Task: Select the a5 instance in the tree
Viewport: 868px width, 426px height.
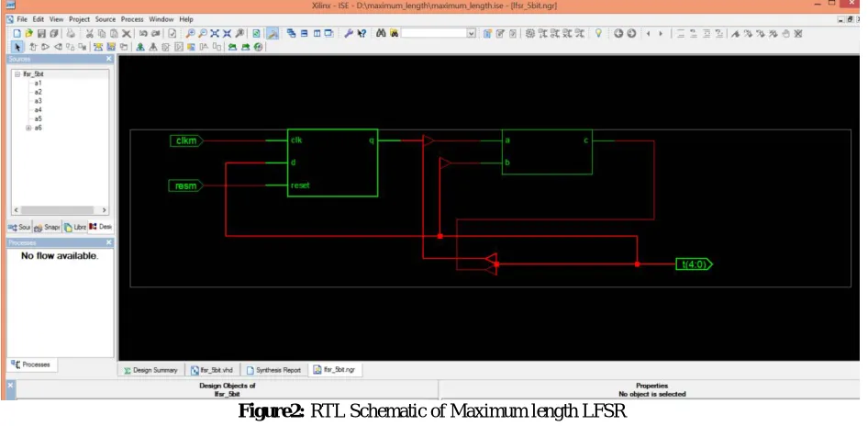Action: click(39, 118)
